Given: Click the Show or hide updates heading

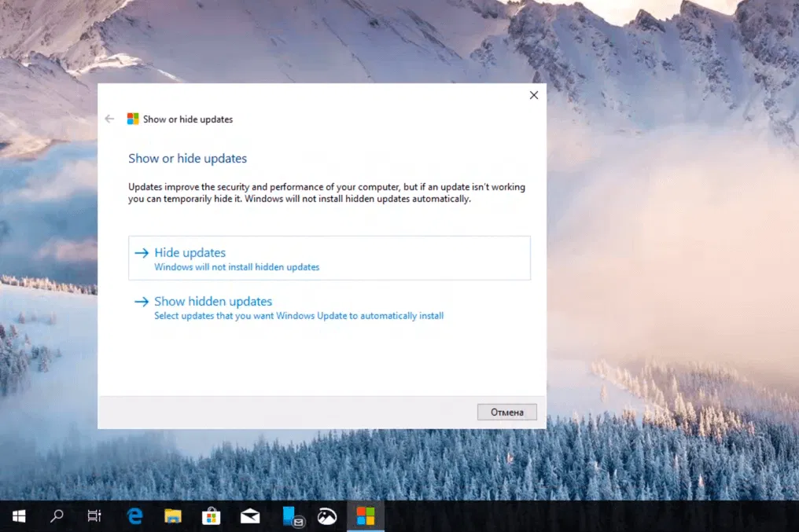Looking at the screenshot, I should tap(187, 158).
